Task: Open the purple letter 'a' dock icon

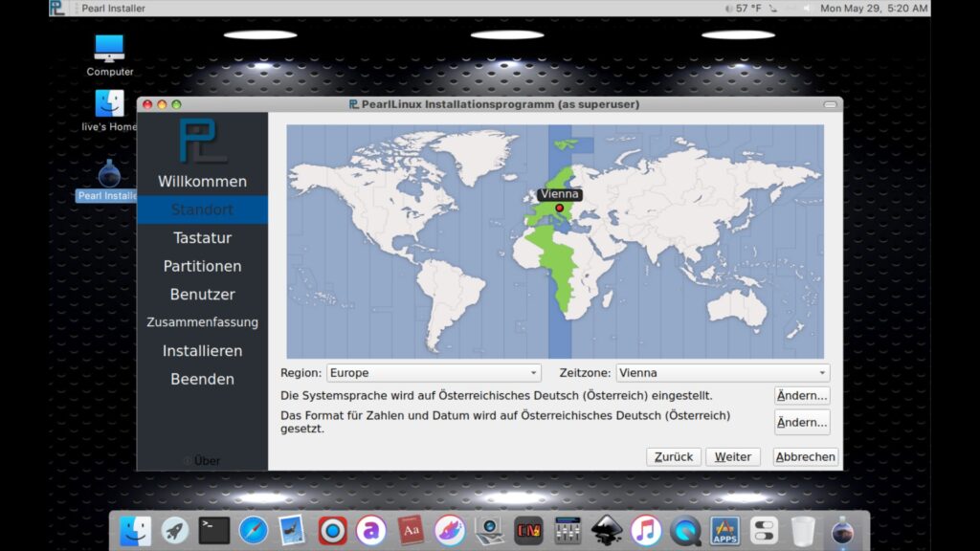Action: (371, 531)
